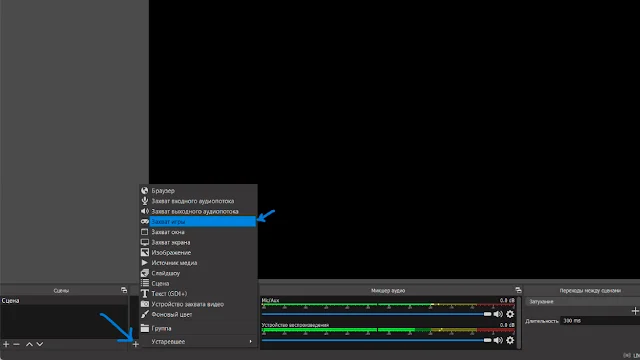Click the Длительность 300 ms field
Viewport: 640px width, 360px height.
pos(600,321)
